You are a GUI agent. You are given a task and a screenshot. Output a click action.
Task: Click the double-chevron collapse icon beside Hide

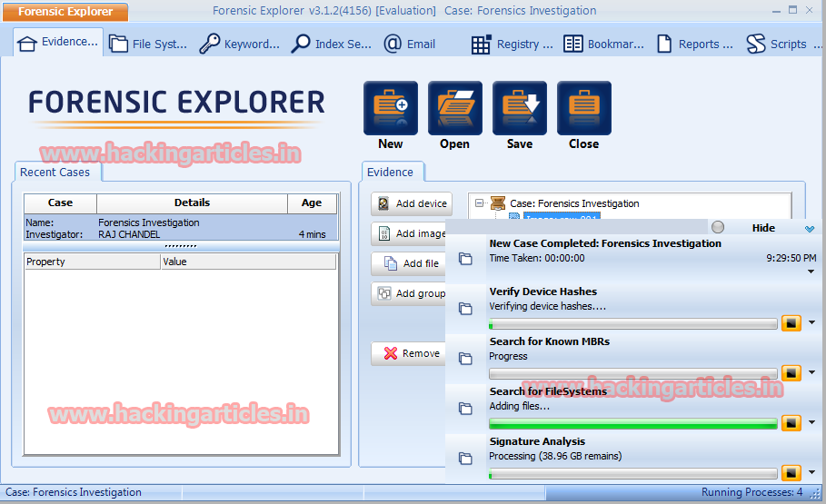pos(810,229)
